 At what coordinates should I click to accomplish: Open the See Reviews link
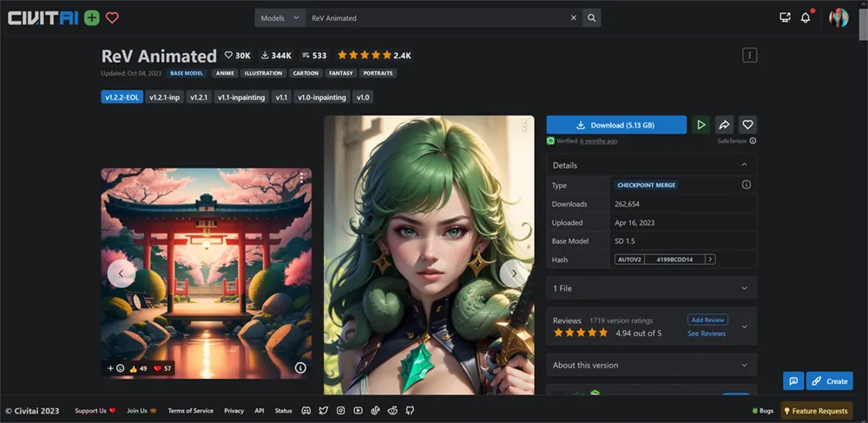tap(707, 334)
